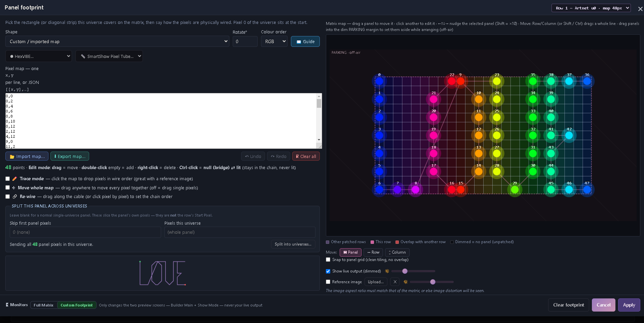Viewport: 644px width, 323px height.
Task: Enable Reference image checkbox
Action: (x=328, y=282)
